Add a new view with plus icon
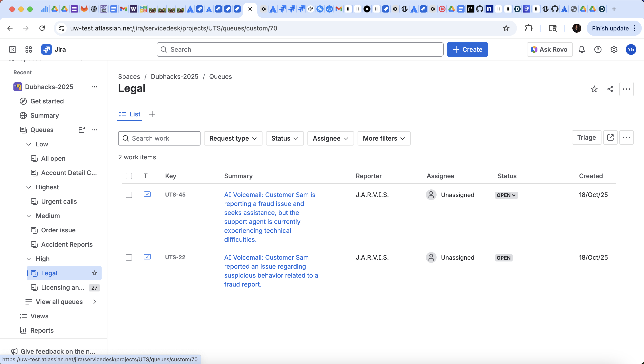 (152, 114)
